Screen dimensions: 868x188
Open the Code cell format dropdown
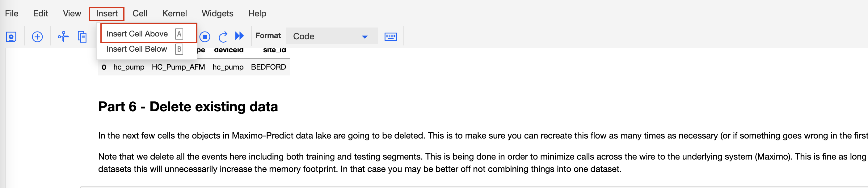click(x=331, y=36)
